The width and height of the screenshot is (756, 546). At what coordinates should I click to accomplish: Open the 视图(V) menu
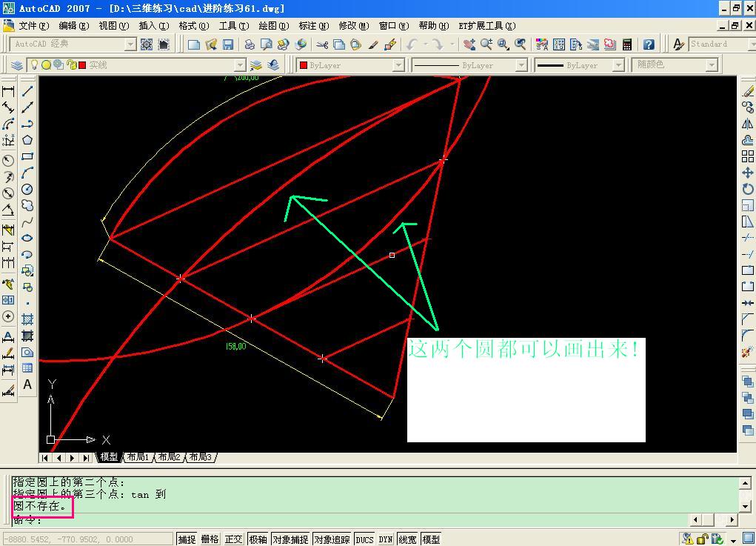[114, 26]
